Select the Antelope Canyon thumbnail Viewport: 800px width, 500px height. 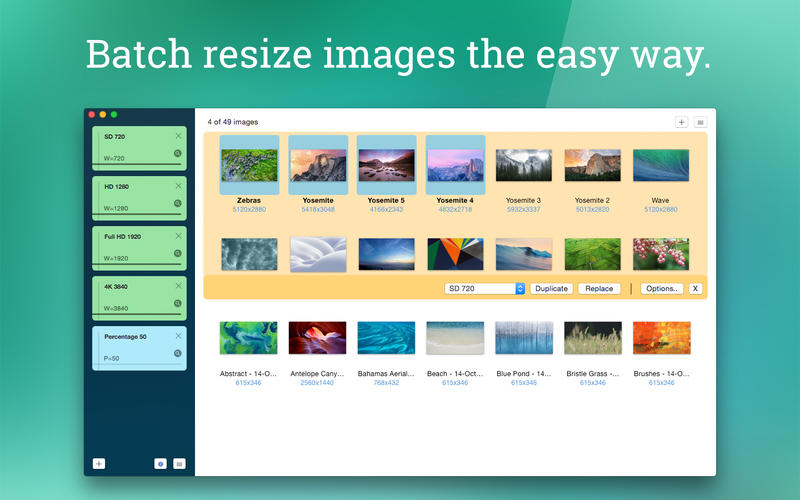click(x=317, y=338)
